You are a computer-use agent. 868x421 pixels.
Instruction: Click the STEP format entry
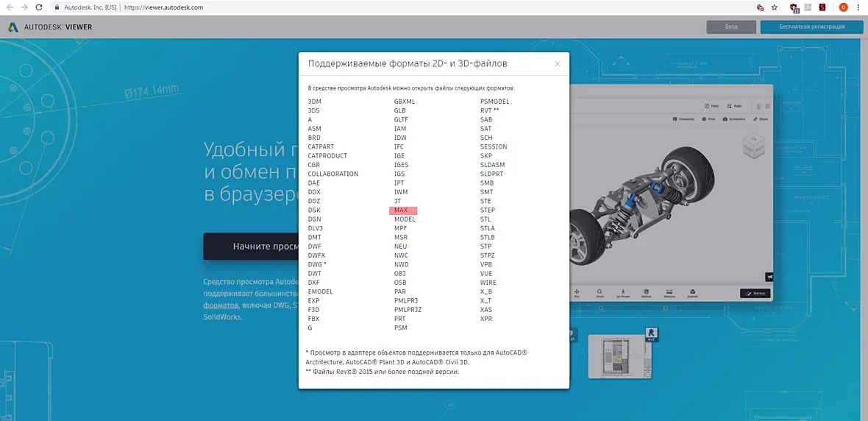tap(488, 210)
